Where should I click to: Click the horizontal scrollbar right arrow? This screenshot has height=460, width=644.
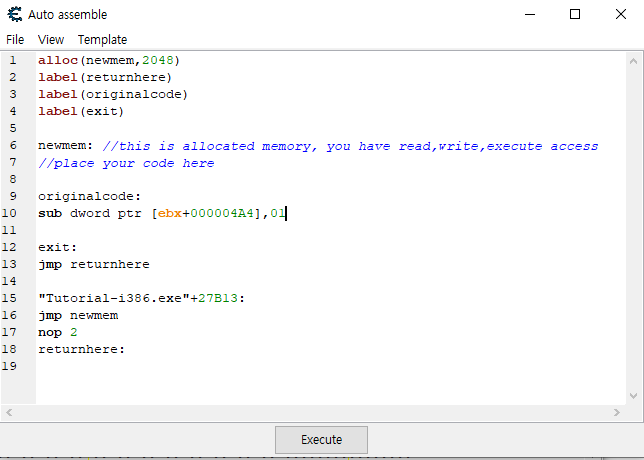(x=616, y=412)
